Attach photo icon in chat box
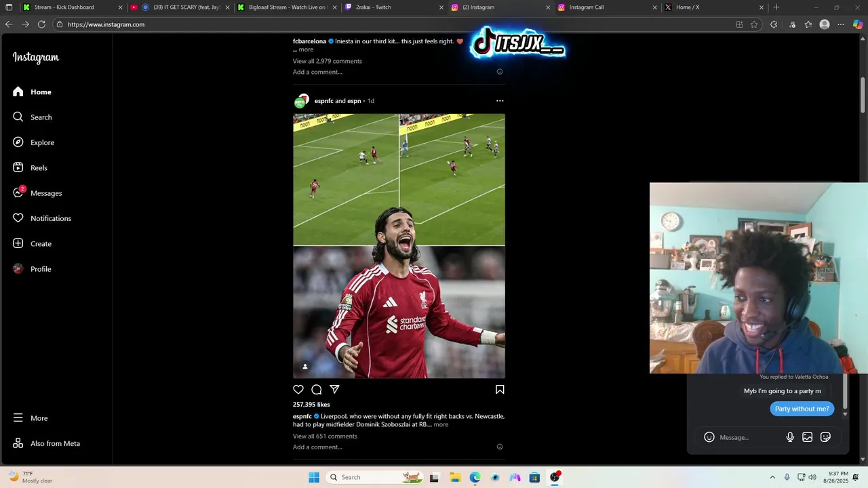This screenshot has width=868, height=488. (807, 437)
